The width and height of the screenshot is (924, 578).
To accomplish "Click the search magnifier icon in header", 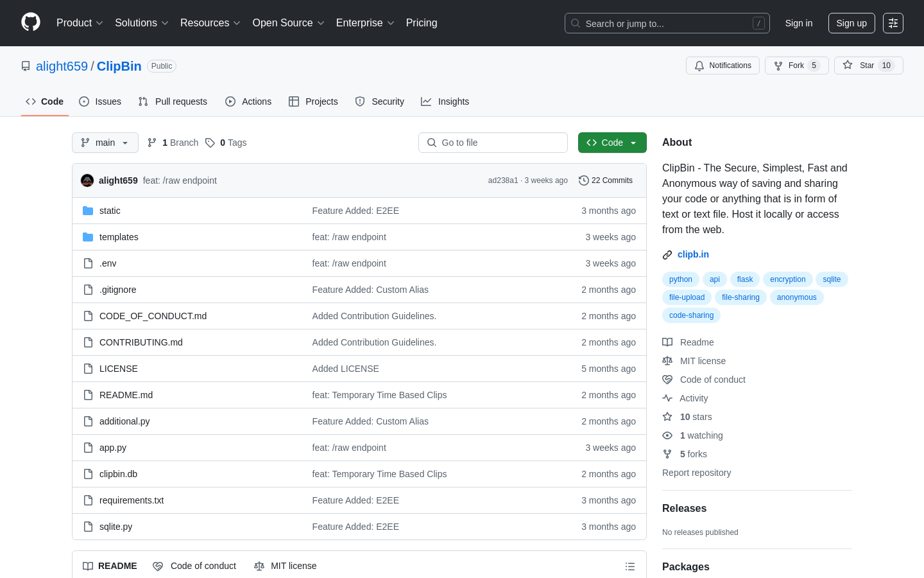I will tap(576, 23).
